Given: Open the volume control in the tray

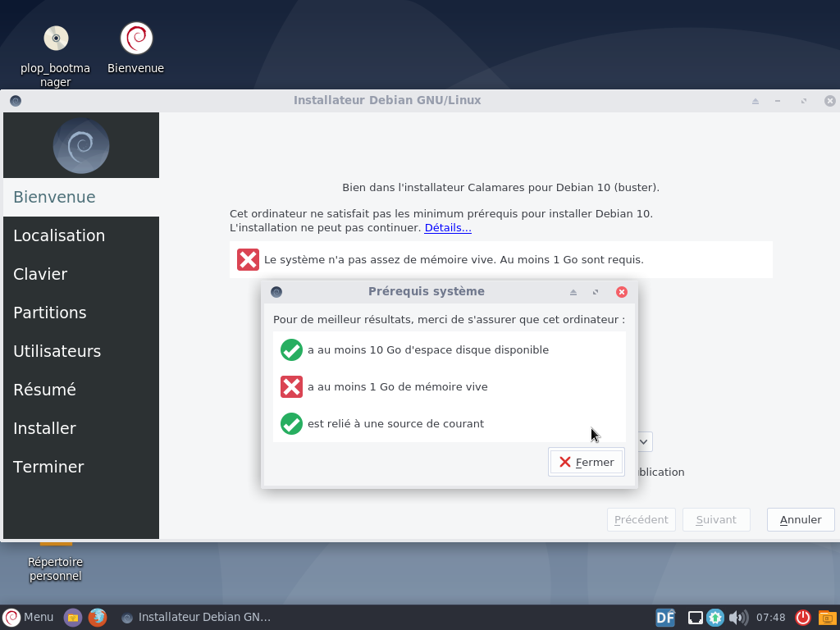Looking at the screenshot, I should pos(739,618).
